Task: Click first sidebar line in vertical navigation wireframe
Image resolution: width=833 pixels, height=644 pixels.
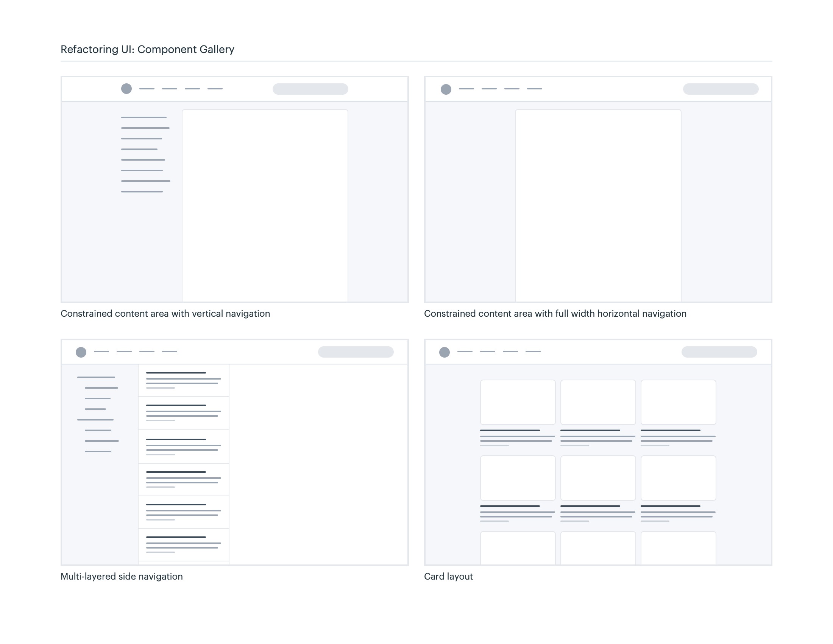Action: (144, 117)
